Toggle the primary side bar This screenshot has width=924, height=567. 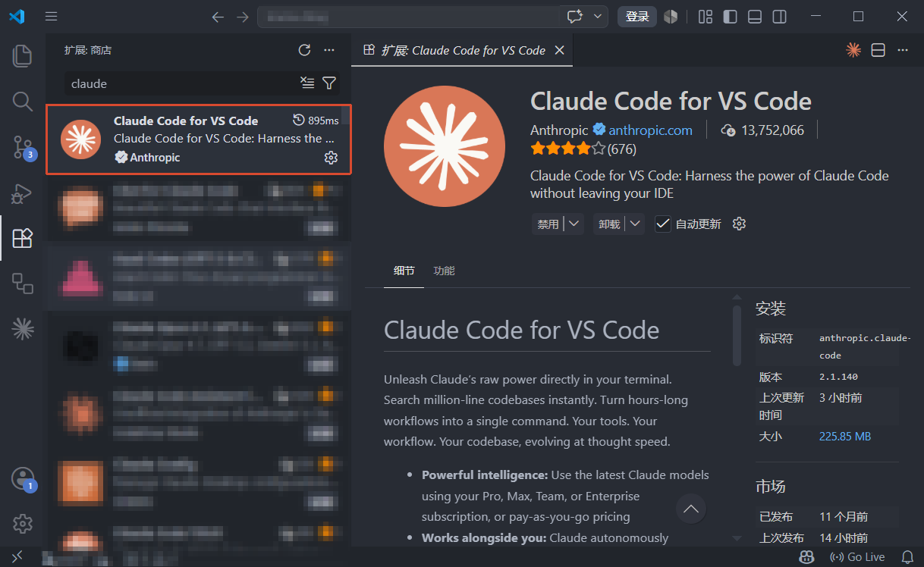click(x=730, y=16)
